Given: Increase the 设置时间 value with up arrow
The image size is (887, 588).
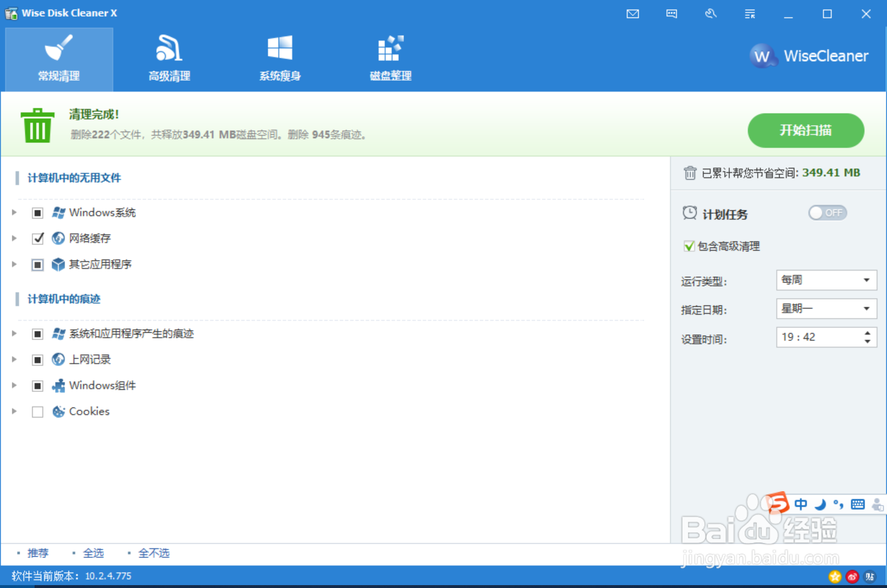Looking at the screenshot, I should [x=867, y=333].
